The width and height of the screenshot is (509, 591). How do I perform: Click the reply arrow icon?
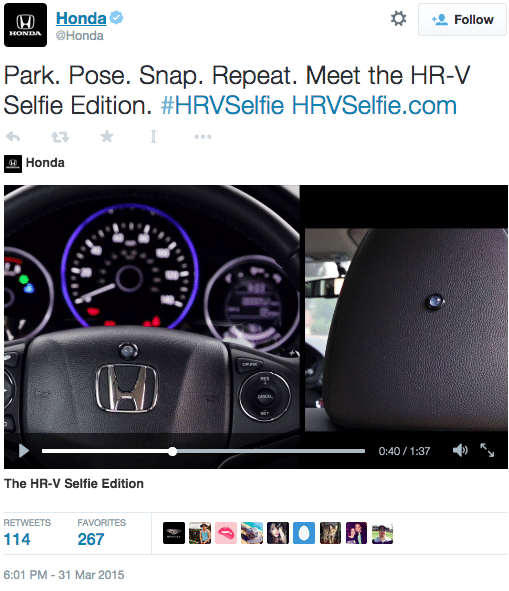(13, 136)
